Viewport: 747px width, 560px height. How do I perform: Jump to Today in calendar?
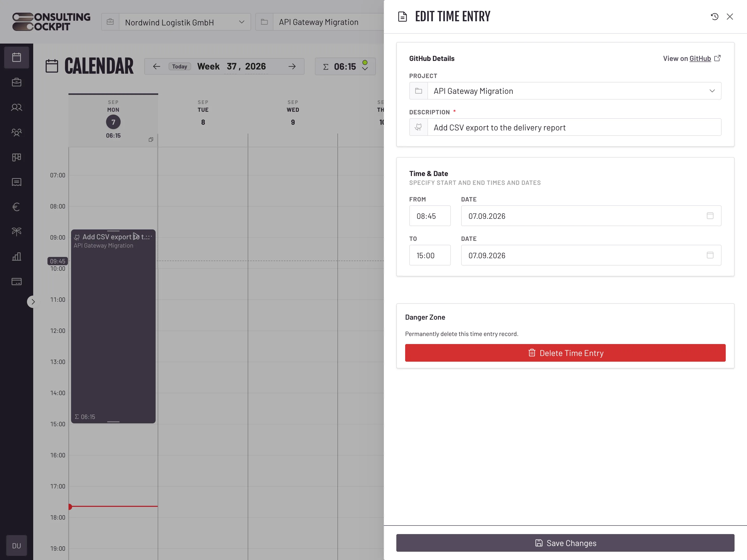click(180, 66)
